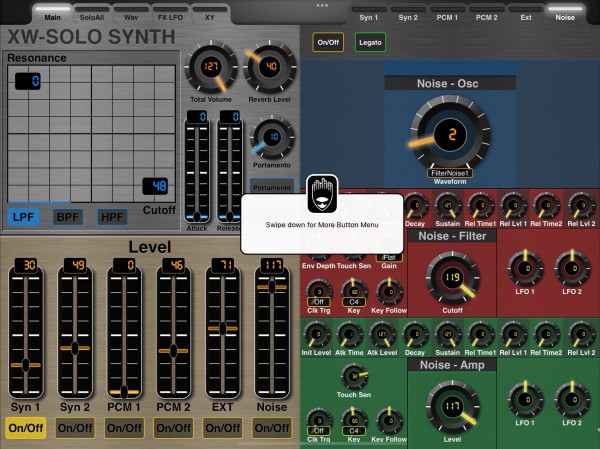Toggle PCM 2 On/Off under Level

[173, 428]
